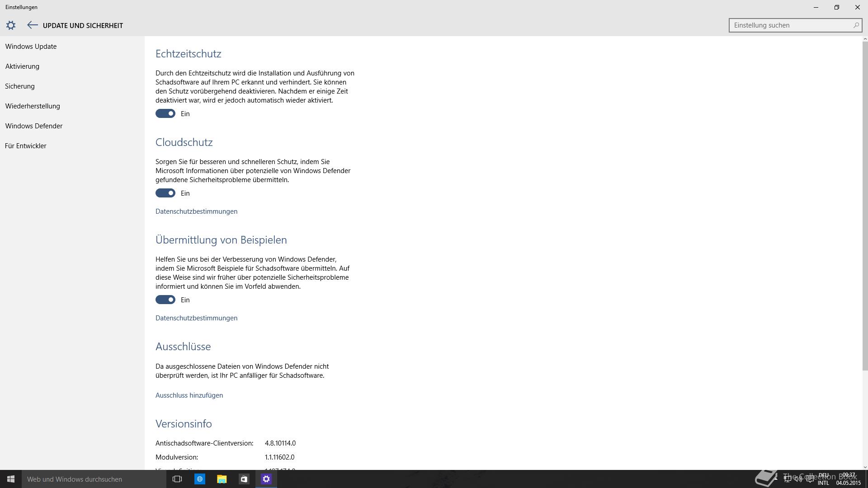This screenshot has width=868, height=488.
Task: Open the clock showing 09:37
Action: [849, 479]
